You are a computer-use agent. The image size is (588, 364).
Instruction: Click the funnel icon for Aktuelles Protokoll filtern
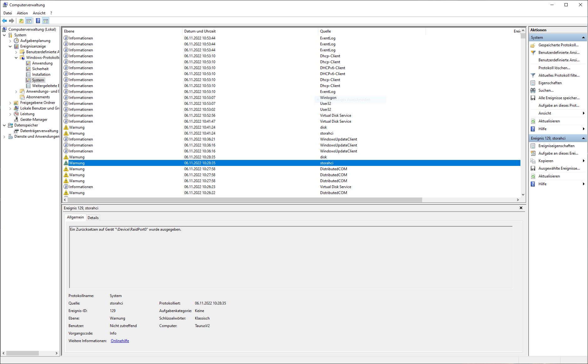(x=533, y=75)
